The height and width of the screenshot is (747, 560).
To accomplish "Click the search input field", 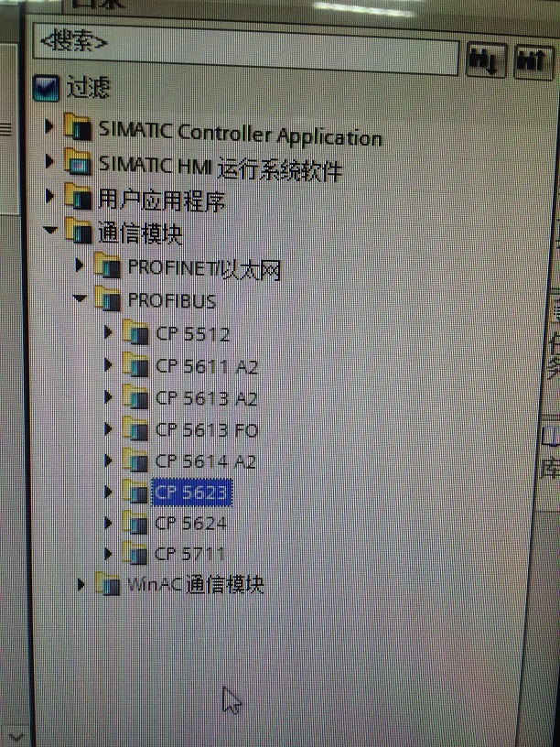I will pos(246,50).
